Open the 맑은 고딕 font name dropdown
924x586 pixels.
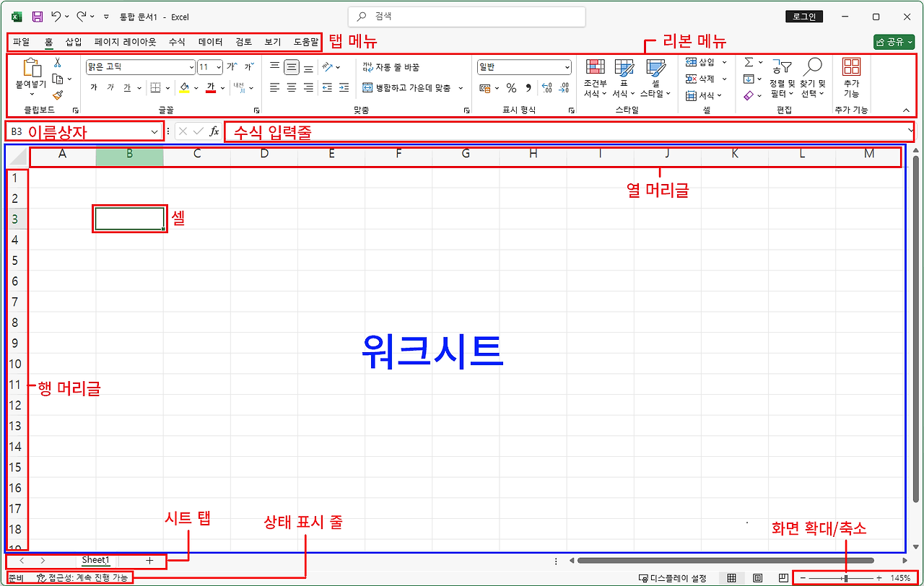pyautogui.click(x=191, y=67)
